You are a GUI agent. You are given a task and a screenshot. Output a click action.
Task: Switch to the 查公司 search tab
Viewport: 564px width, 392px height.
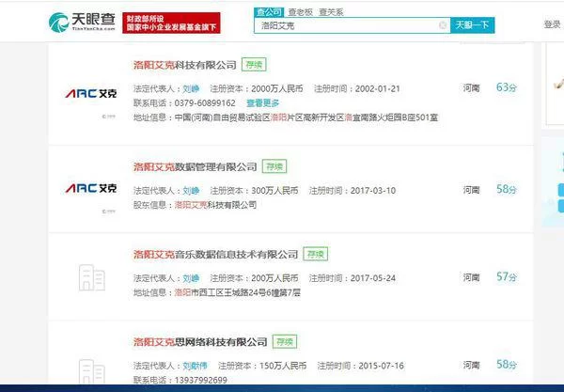269,10
